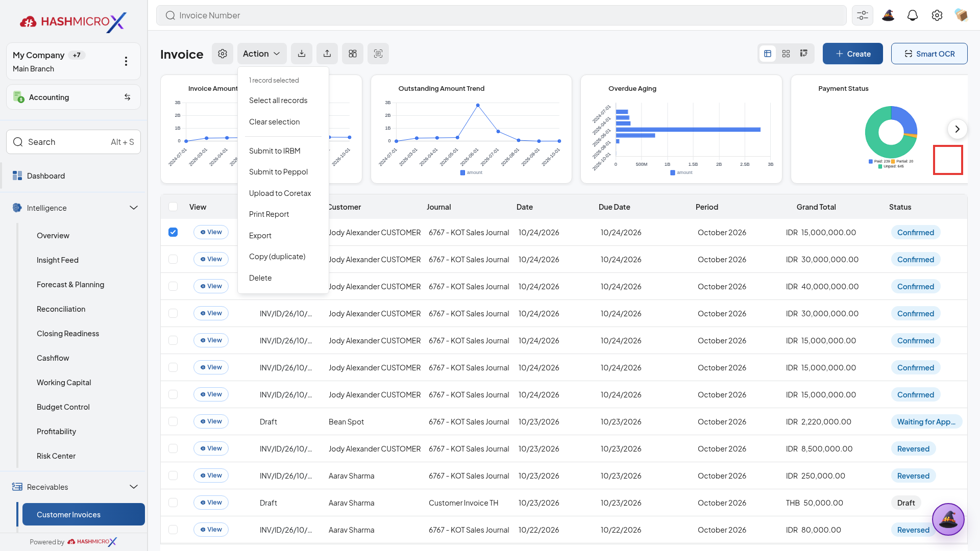The image size is (980, 551).
Task: Open notifications bell icon
Action: pyautogui.click(x=913, y=15)
